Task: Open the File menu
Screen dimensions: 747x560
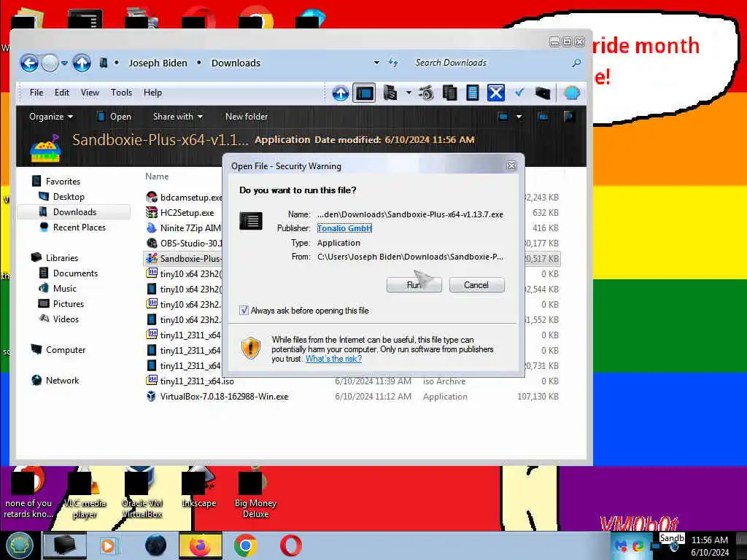Action: (36, 93)
